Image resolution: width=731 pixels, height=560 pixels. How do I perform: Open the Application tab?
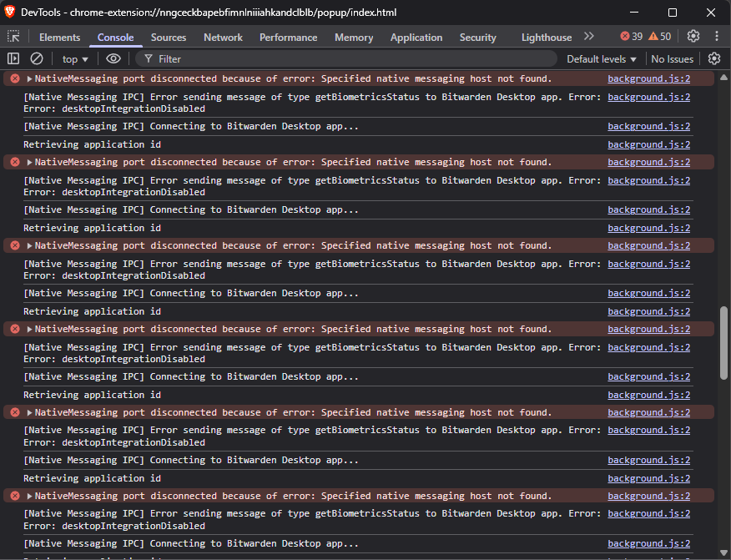click(x=416, y=38)
